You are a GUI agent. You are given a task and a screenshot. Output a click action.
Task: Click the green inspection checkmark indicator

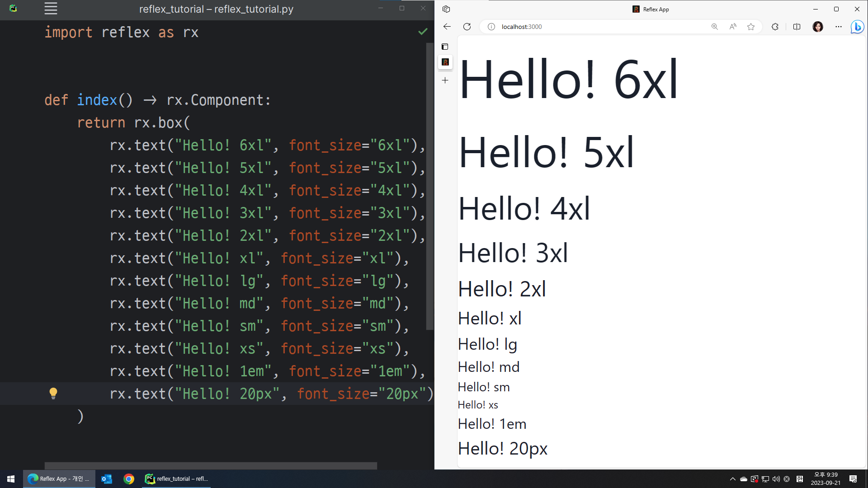click(x=422, y=32)
